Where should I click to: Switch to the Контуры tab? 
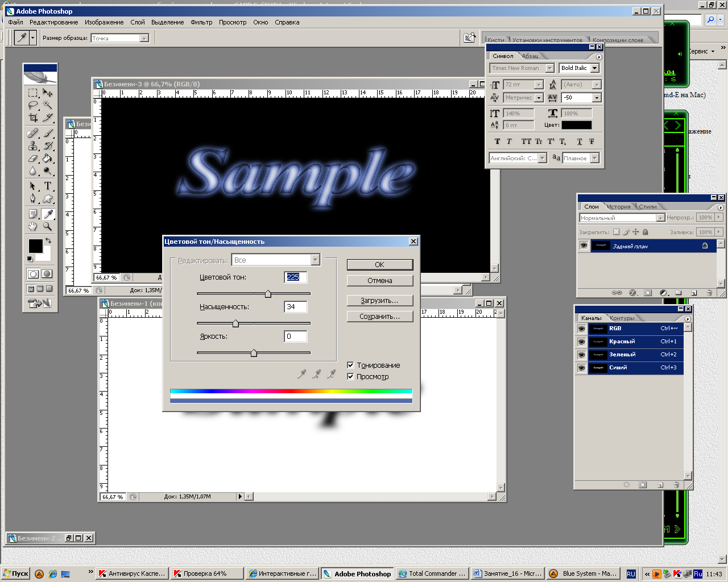pos(622,318)
